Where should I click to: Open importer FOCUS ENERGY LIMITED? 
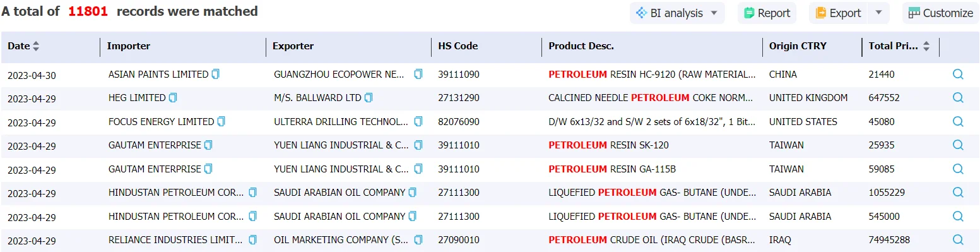(x=161, y=122)
